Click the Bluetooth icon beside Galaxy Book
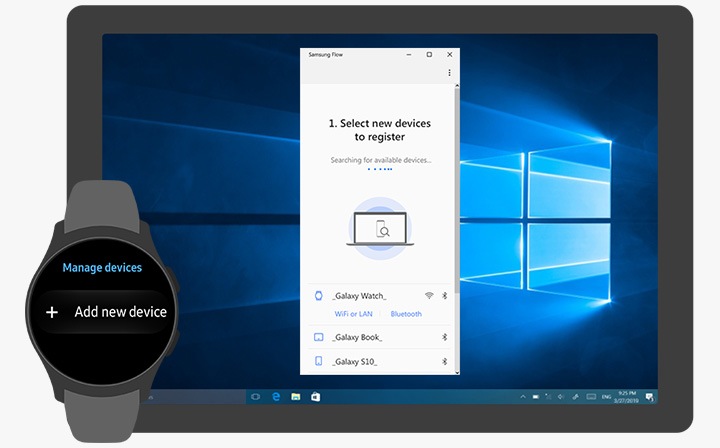Screen dimensions: 720x448 point(445,337)
